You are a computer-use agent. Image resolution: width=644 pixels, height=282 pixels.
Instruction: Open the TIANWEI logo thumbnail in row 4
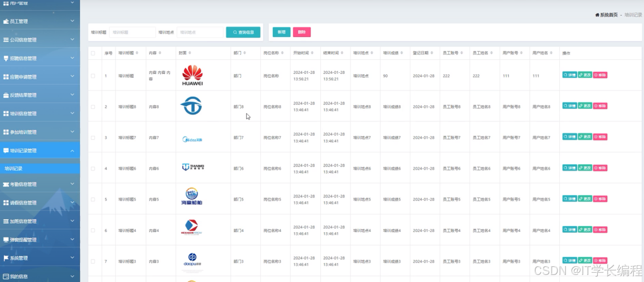(x=193, y=167)
